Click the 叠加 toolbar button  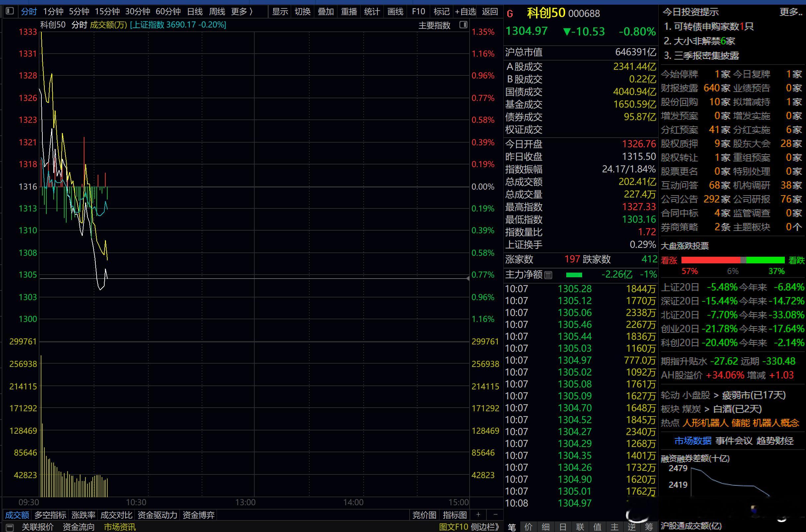(326, 12)
